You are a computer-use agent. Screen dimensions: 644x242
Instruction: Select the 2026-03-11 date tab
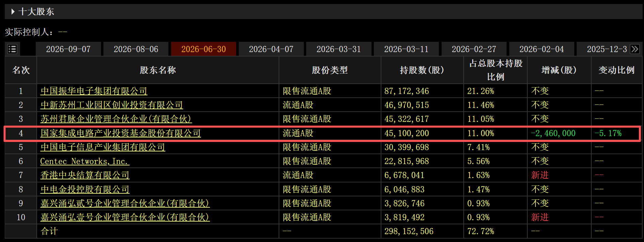click(x=406, y=49)
